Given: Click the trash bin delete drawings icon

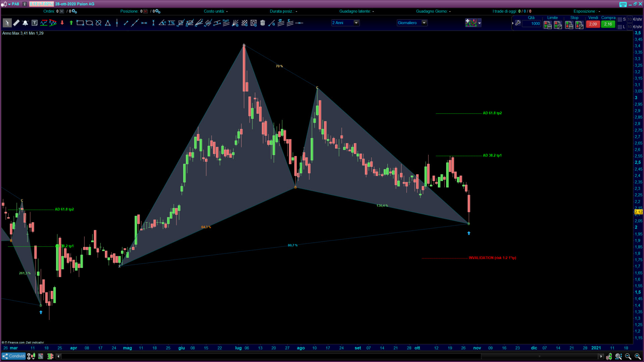Looking at the screenshot, I should coord(263,23).
